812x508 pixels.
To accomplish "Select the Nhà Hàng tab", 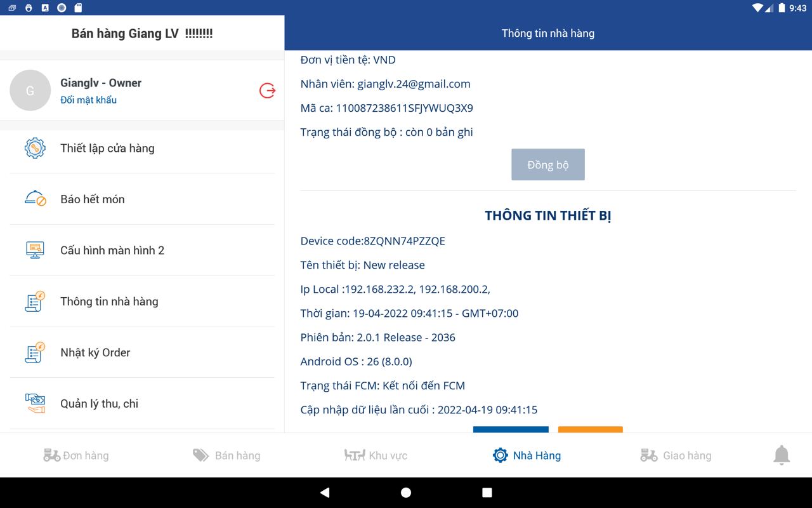I will [x=527, y=455].
